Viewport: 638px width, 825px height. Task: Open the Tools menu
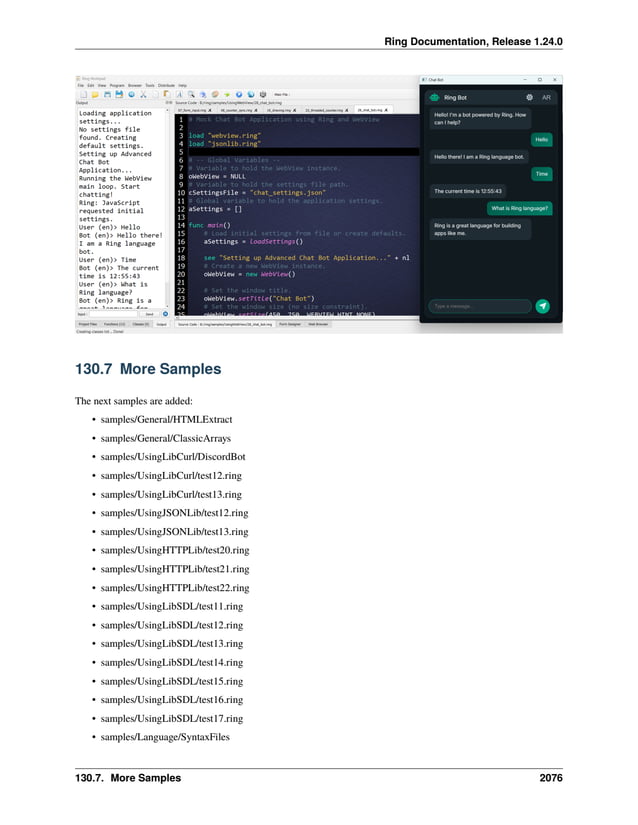(150, 86)
